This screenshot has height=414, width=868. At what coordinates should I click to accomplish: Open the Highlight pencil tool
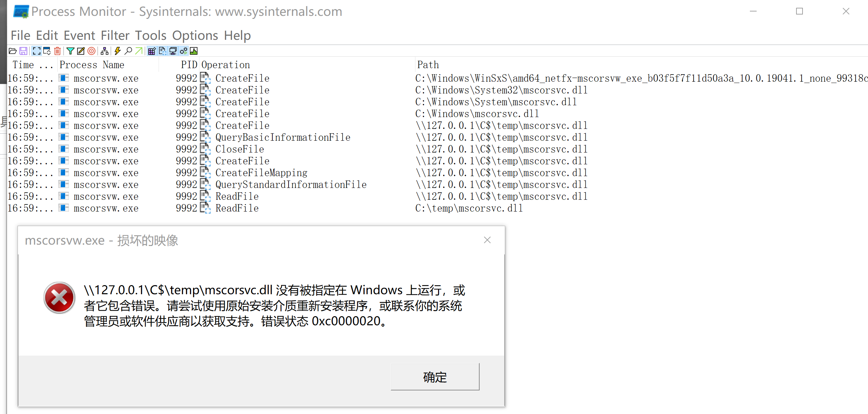[x=81, y=51]
